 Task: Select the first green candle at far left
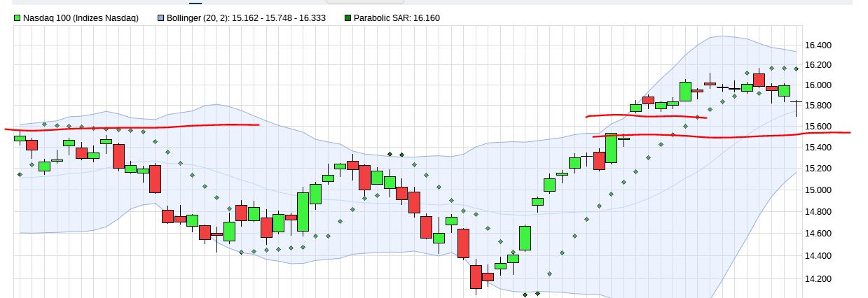pyautogui.click(x=20, y=138)
